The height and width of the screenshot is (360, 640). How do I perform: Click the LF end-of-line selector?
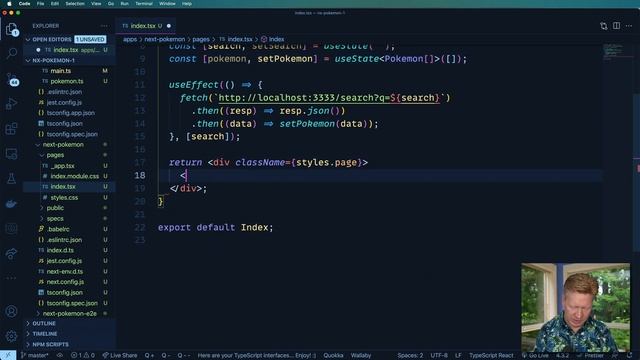click(x=458, y=356)
